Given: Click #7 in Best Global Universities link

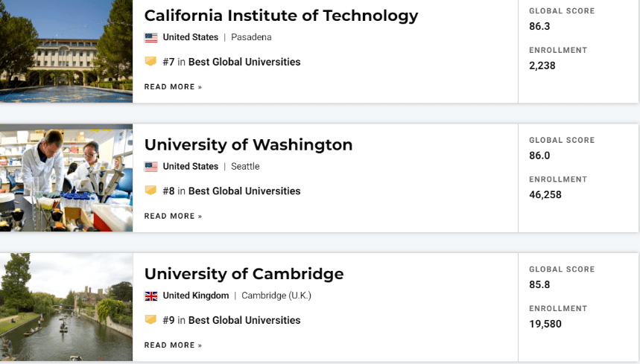Looking at the screenshot, I should 232,62.
